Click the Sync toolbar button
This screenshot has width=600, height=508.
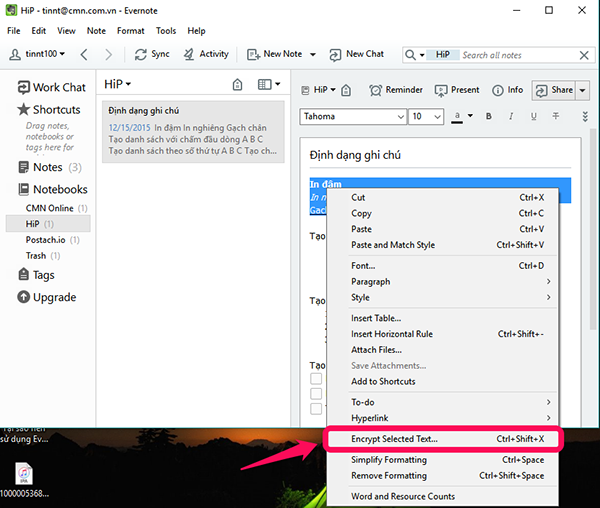pyautogui.click(x=152, y=54)
